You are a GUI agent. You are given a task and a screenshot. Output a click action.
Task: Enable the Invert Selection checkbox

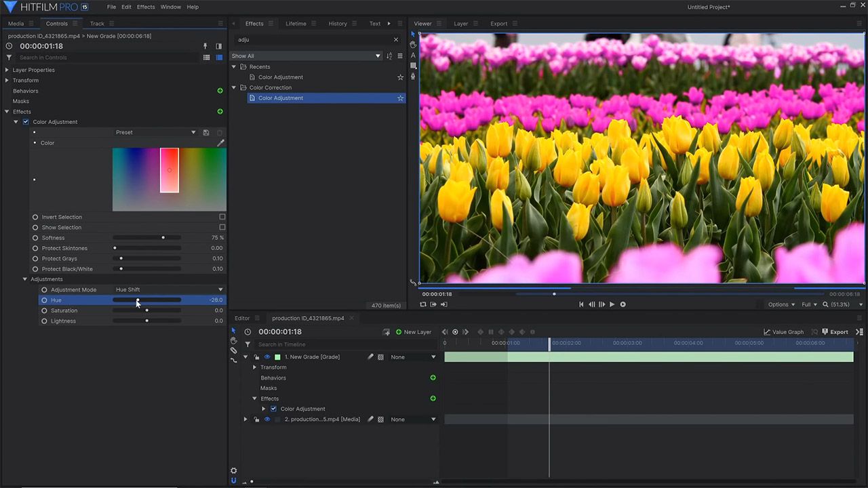222,217
